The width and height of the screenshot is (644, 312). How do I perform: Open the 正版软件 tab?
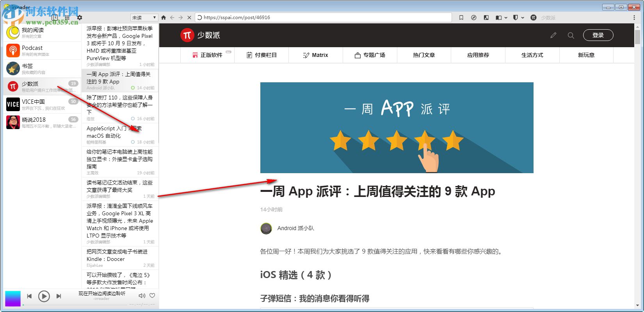[208, 55]
